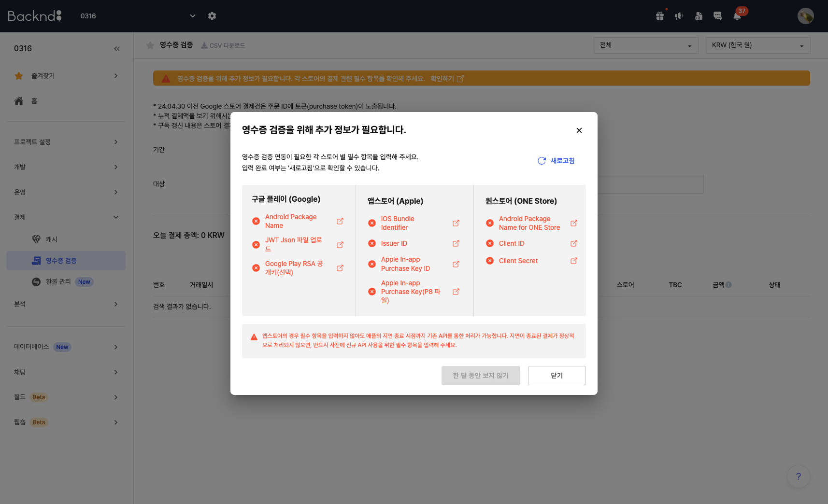Close the dialog with the X icon
Viewport: 828px width, 504px height.
coord(579,130)
